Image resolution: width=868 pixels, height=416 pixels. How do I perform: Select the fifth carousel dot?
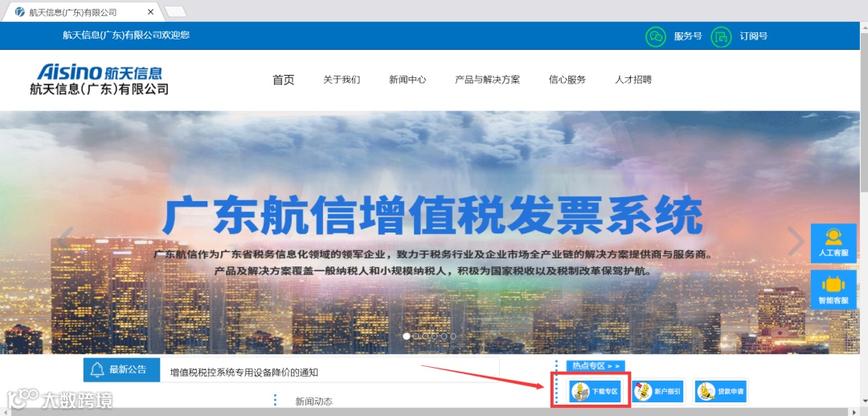(444, 336)
